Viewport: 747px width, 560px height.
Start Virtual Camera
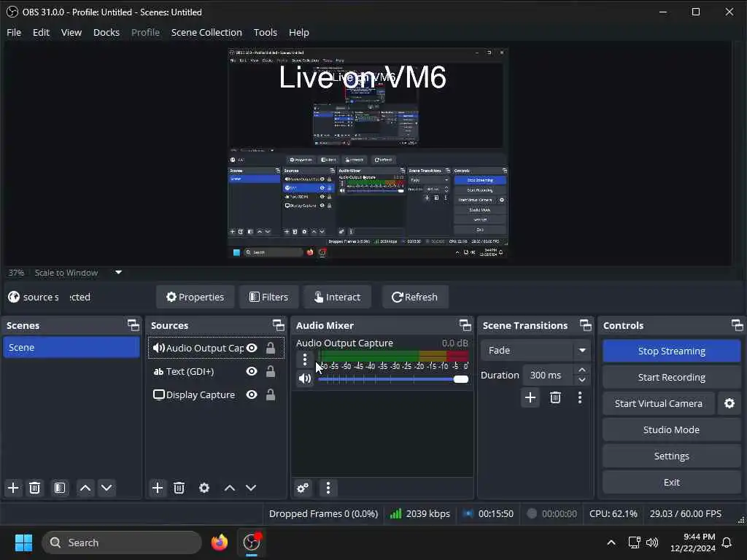[659, 403]
